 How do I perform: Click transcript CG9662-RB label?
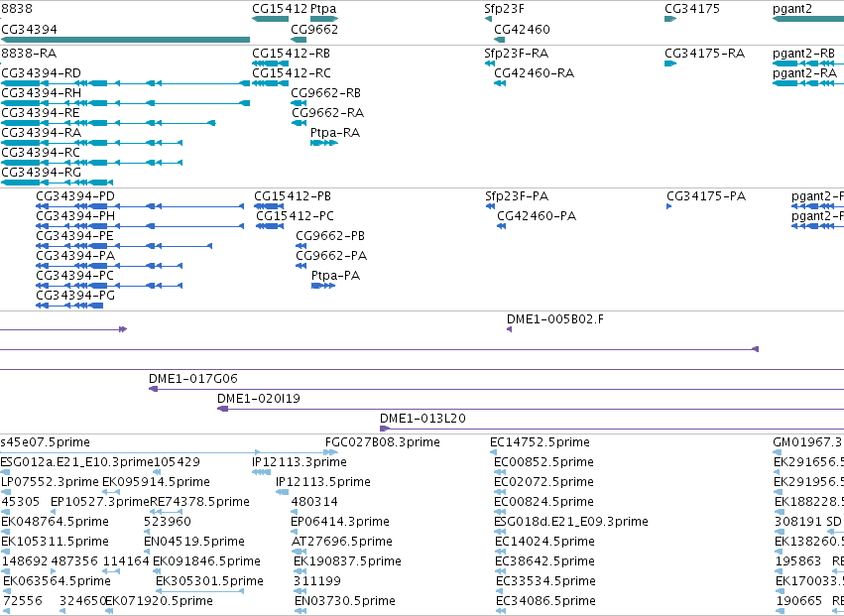coord(326,93)
